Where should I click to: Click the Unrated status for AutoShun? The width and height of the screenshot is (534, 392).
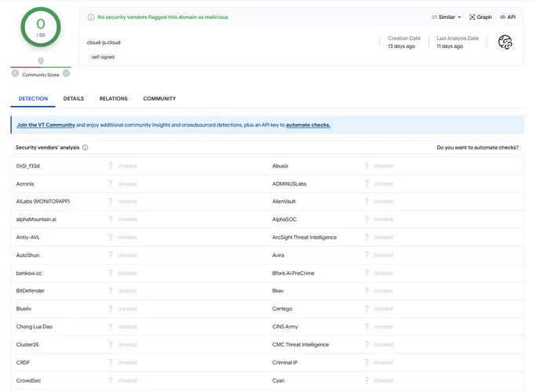(127, 255)
